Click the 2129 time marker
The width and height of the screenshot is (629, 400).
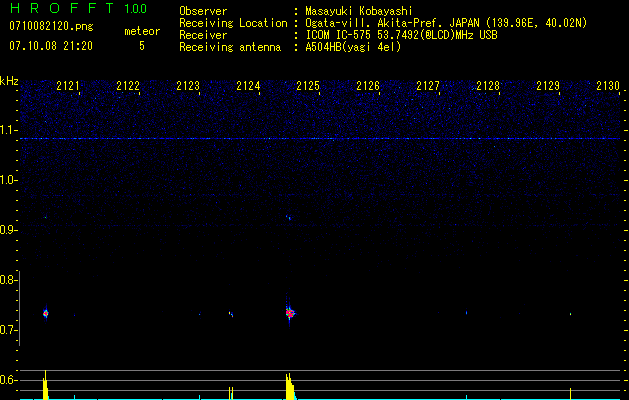548,86
